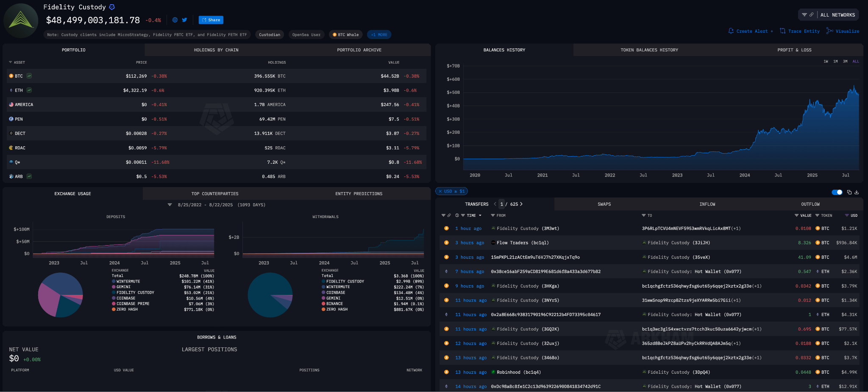Open the Outflow tab
The height and width of the screenshot is (392, 868).
click(810, 204)
